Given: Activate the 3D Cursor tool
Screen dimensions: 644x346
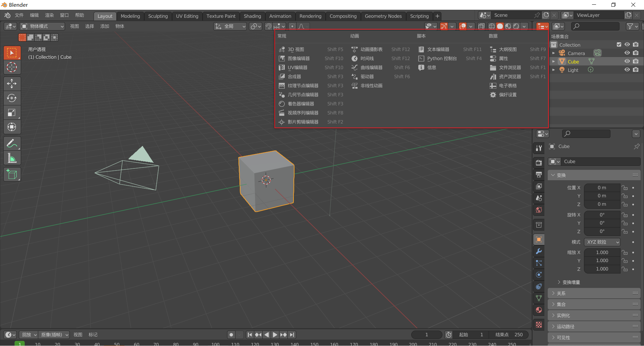Looking at the screenshot, I should 12,67.
